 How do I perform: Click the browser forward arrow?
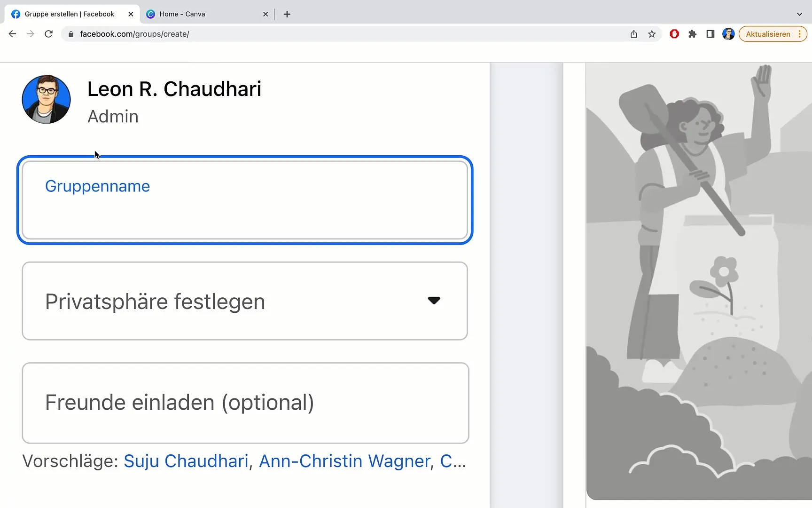[x=31, y=34]
